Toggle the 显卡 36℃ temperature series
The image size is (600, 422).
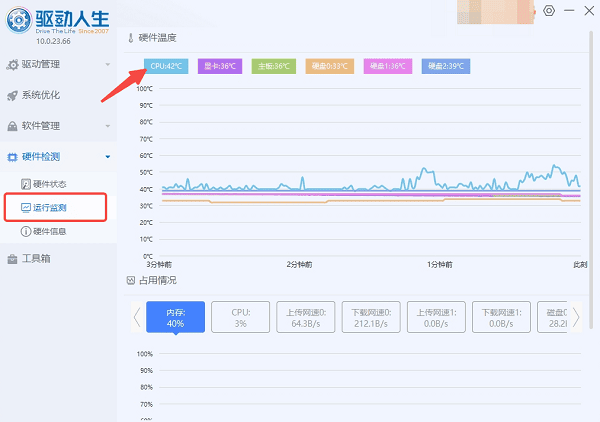click(x=221, y=66)
